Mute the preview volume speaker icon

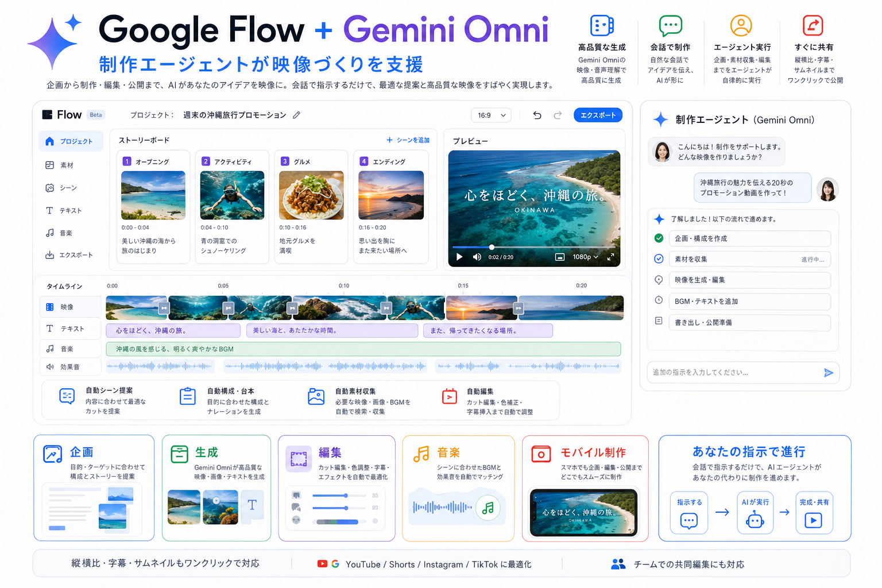(x=477, y=257)
